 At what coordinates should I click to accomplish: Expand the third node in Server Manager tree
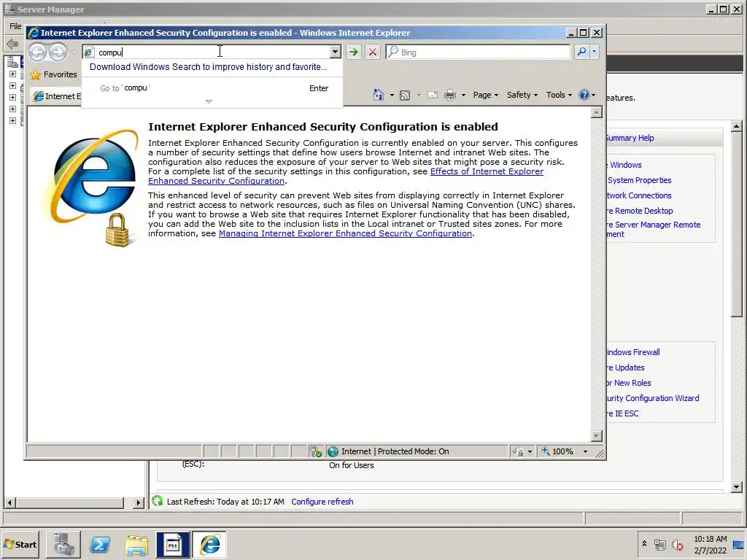tap(13, 97)
